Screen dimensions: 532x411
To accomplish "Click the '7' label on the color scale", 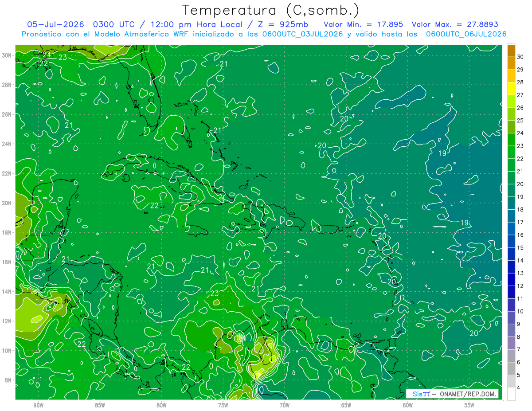I will click(519, 349).
